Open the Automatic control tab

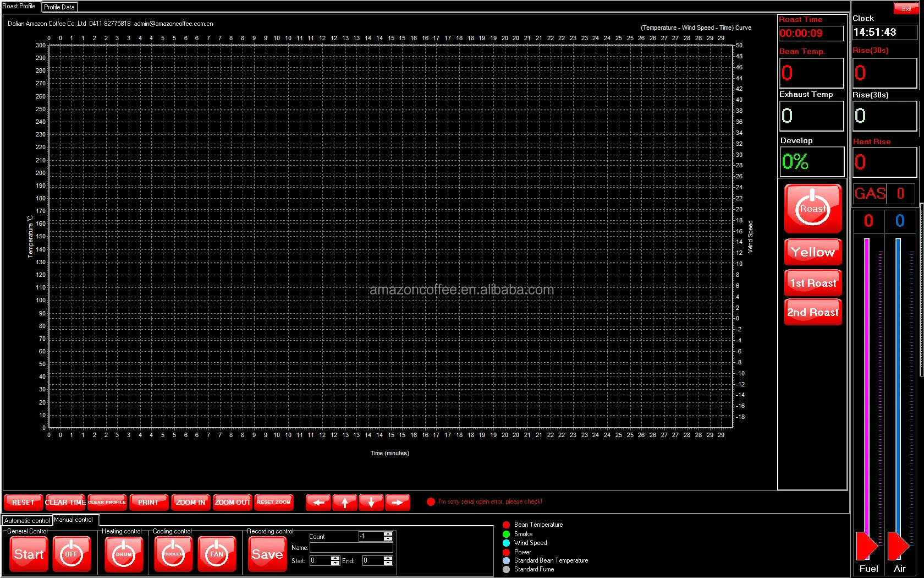[27, 520]
